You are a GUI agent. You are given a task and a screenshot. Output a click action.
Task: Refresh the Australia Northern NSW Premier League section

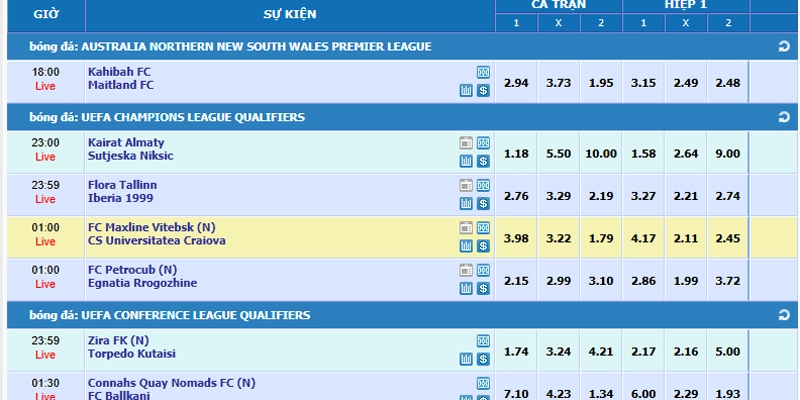[784, 47]
